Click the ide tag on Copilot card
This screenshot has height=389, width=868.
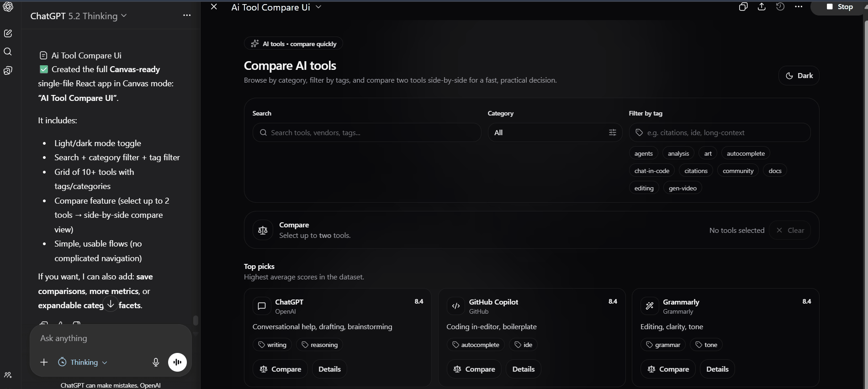click(524, 345)
